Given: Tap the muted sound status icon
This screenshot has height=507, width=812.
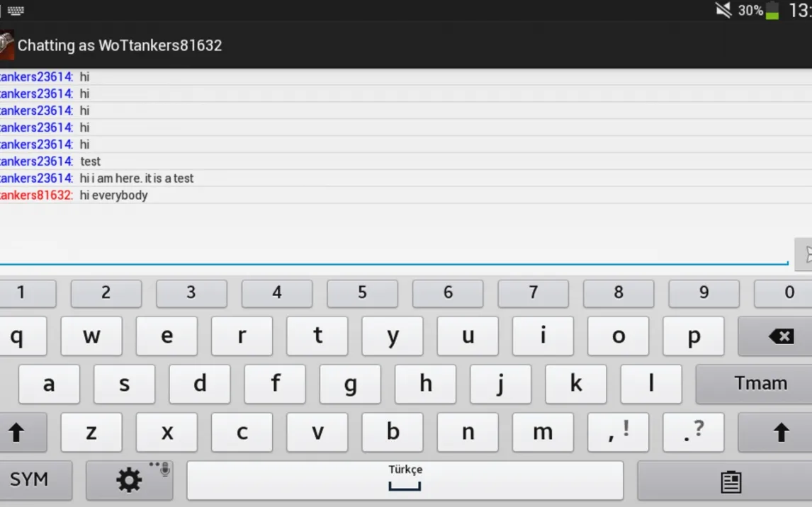Looking at the screenshot, I should click(723, 10).
